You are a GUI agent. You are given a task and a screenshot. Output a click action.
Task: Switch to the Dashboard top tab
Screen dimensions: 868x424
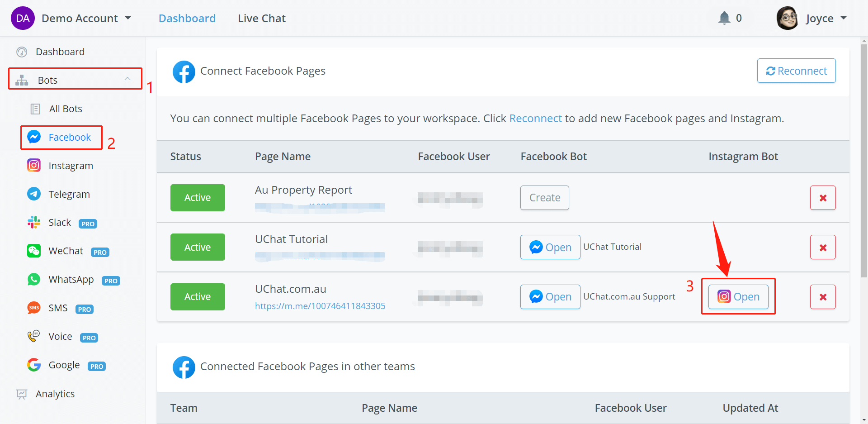(x=187, y=18)
